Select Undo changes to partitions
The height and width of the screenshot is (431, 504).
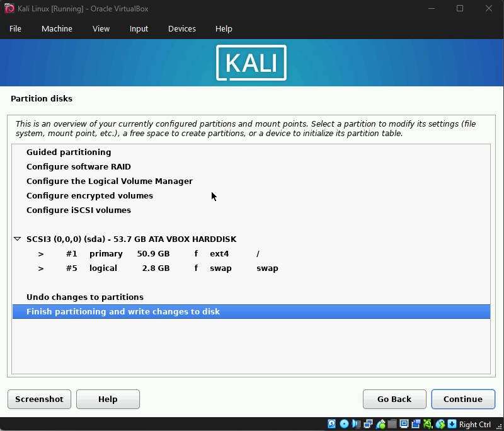click(85, 297)
